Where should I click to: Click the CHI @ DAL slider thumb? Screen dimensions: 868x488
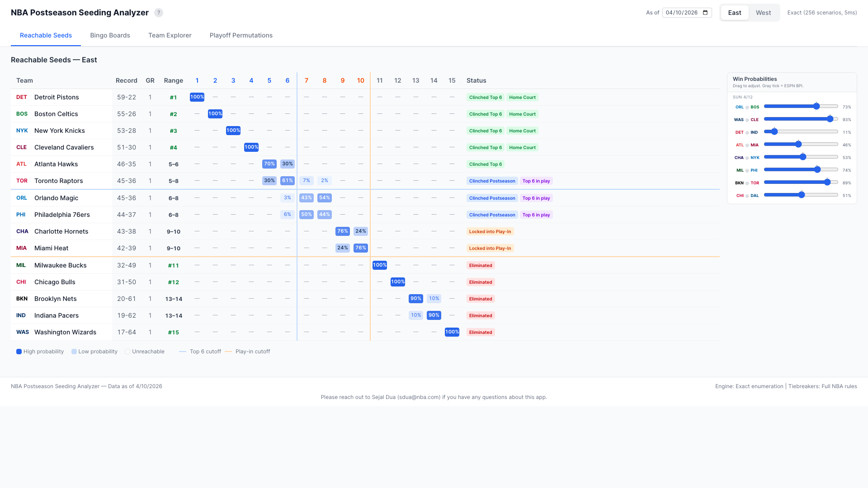pos(802,195)
